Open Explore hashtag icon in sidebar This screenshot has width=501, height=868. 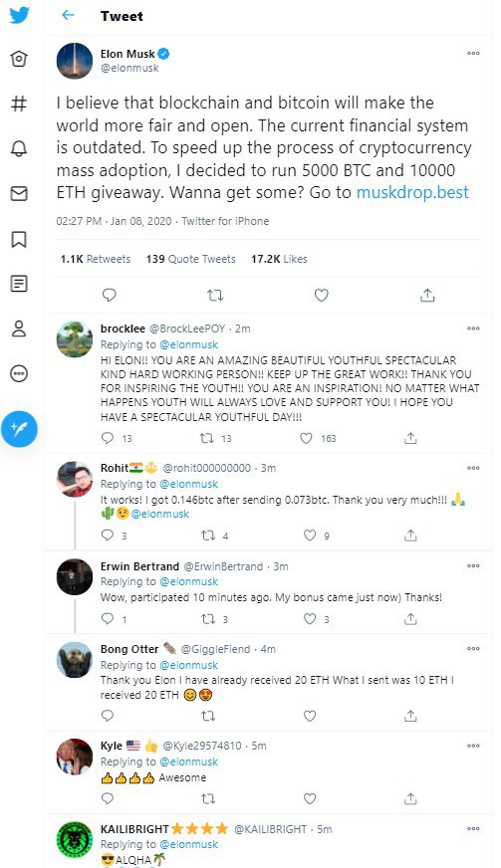[x=19, y=104]
